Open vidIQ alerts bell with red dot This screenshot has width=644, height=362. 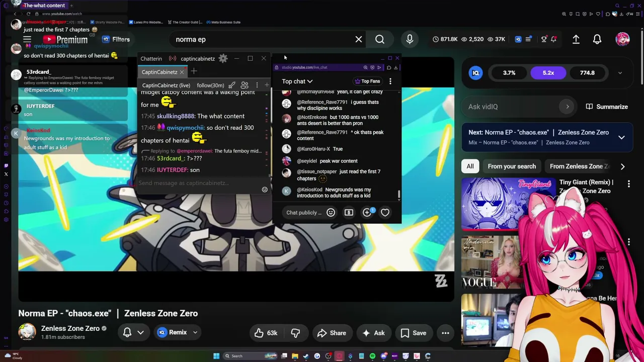[x=553, y=39]
